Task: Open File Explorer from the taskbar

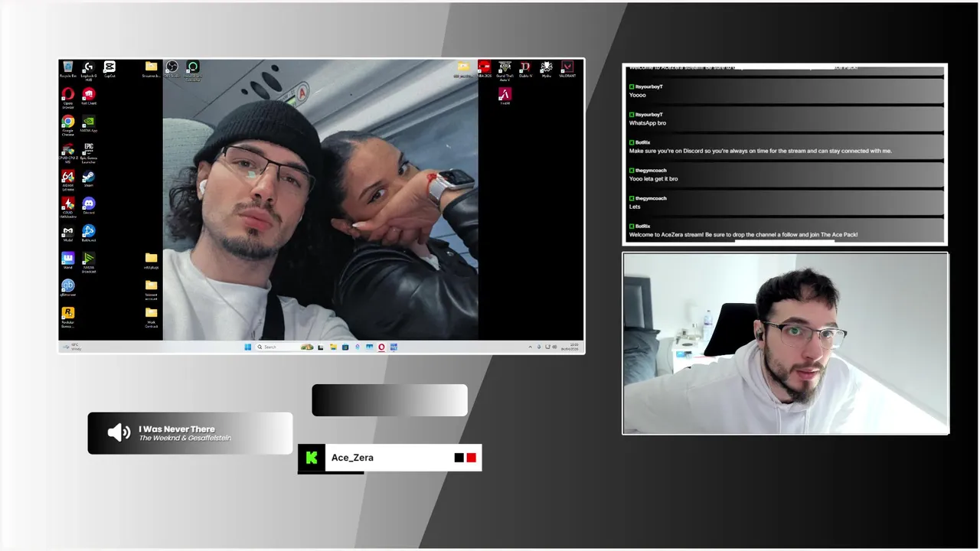Action: click(x=333, y=347)
